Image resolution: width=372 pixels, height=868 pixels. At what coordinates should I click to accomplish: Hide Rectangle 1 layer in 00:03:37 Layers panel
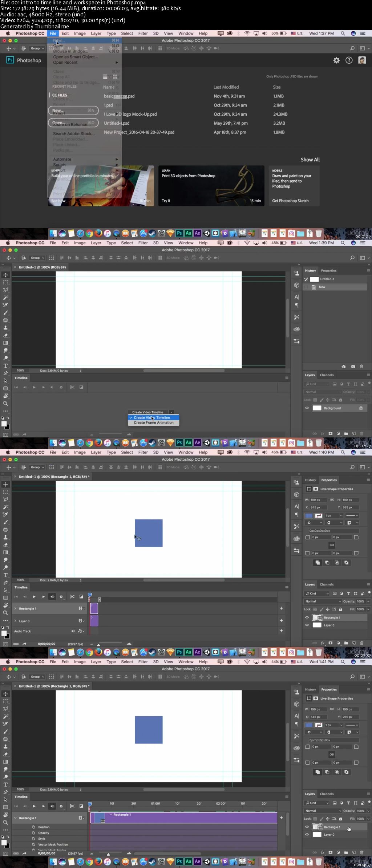(307, 617)
